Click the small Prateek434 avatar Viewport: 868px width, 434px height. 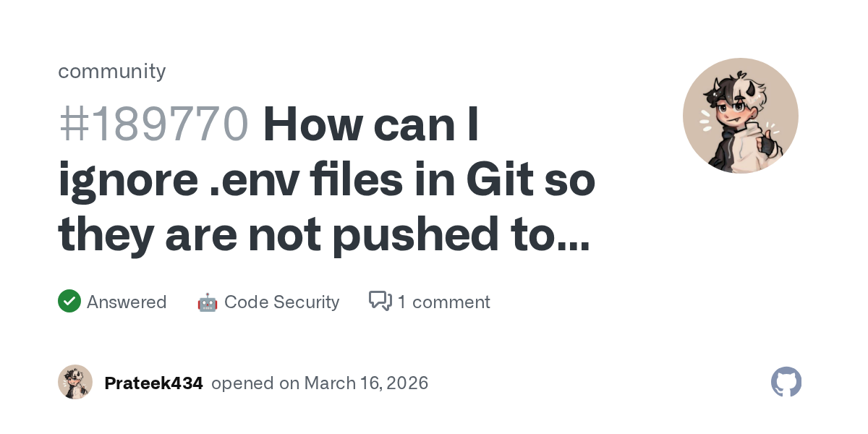tap(75, 382)
